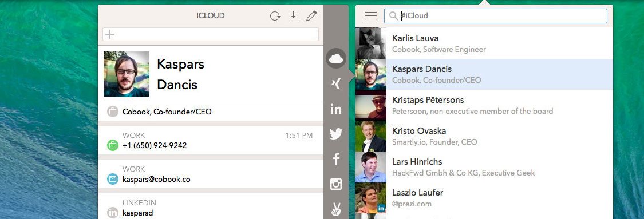
Task: Select the iCloud cloud source icon
Action: [336, 59]
